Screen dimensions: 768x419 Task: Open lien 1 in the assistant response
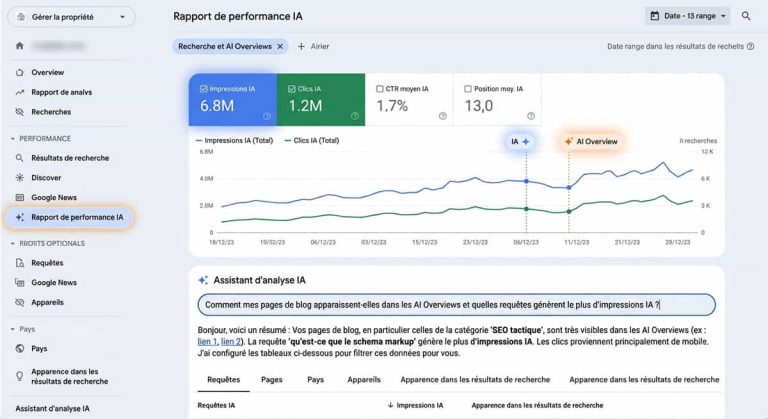207,342
